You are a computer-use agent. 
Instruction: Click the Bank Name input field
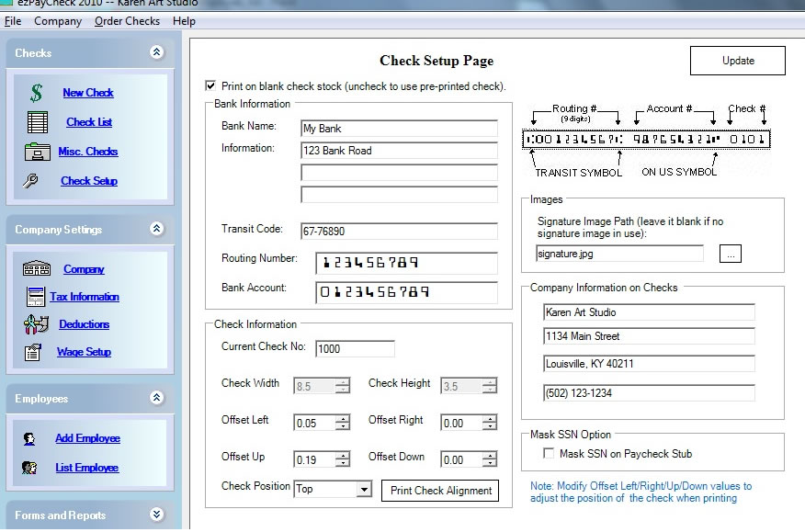coord(399,129)
